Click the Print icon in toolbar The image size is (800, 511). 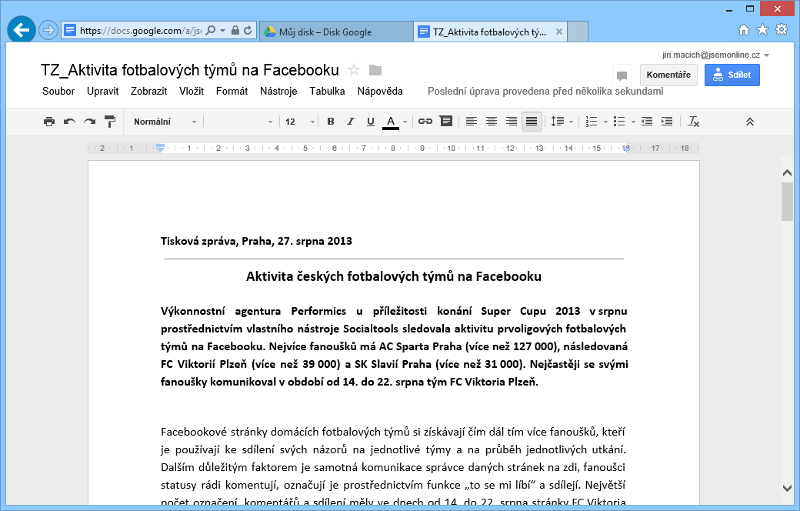[49, 122]
